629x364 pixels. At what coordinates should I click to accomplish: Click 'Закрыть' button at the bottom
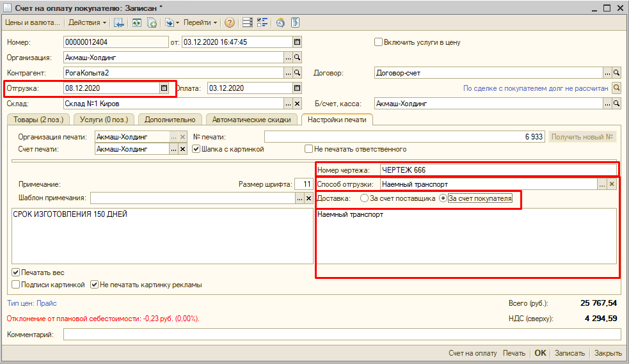[608, 353]
